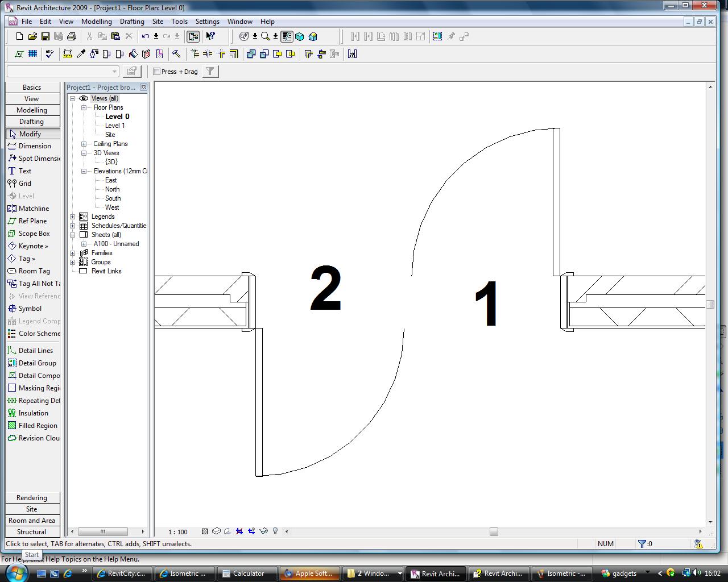This screenshot has height=582, width=728.
Task: Click the Trim corner icon
Action: pyautogui.click(x=221, y=54)
